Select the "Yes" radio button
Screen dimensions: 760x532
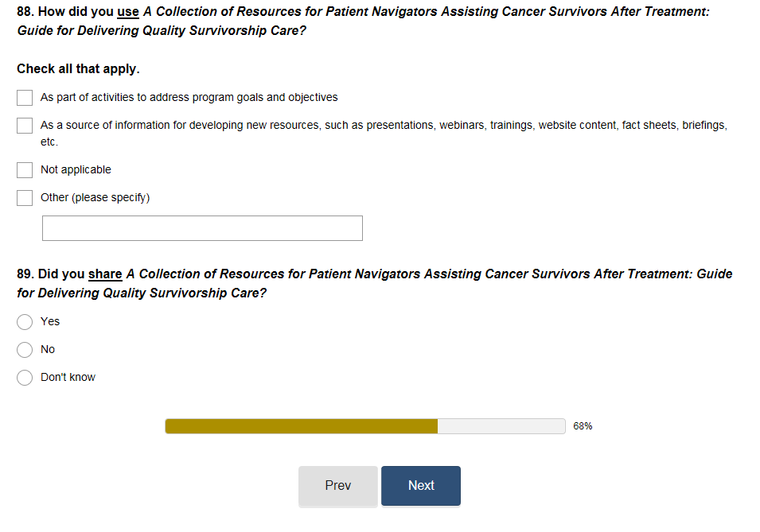click(x=25, y=322)
